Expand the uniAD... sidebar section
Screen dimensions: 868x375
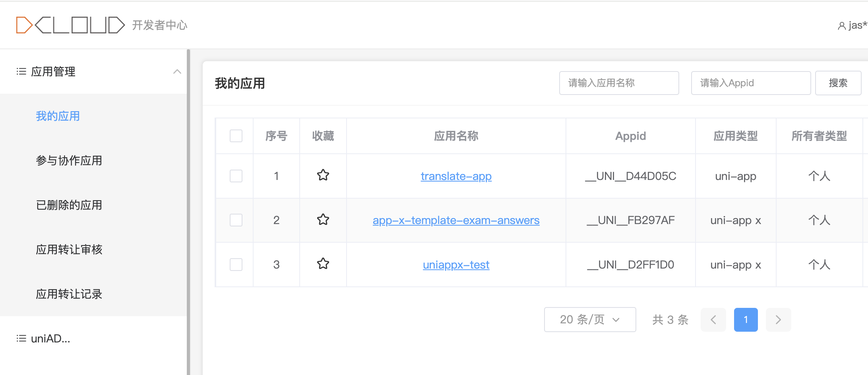point(93,338)
